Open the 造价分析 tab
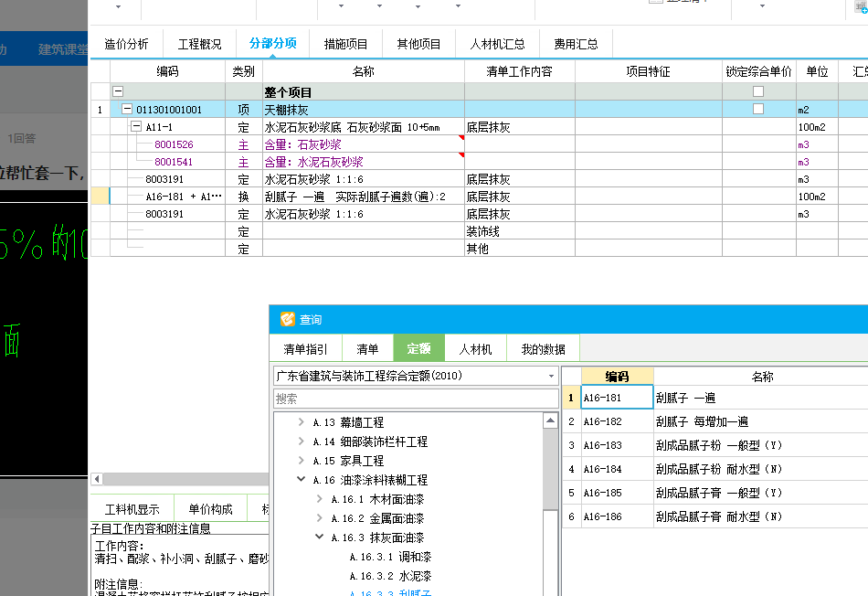Screen dimensions: 868x596 pyautogui.click(x=126, y=44)
